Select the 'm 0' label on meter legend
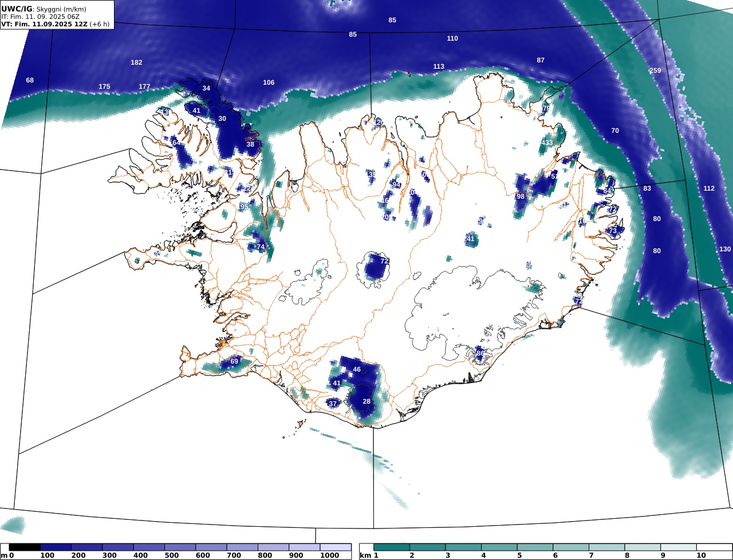 coord(7,555)
